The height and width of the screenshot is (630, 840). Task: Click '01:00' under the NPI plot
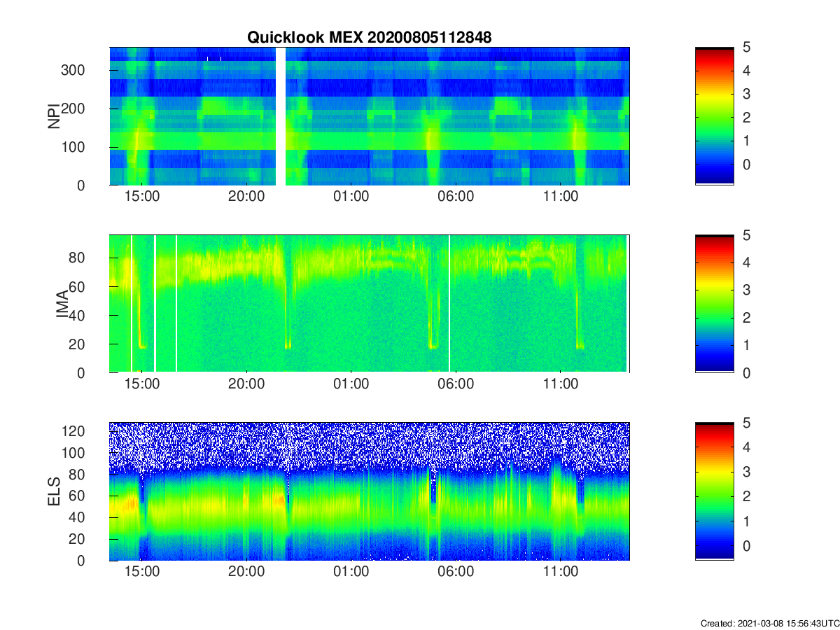(x=351, y=197)
